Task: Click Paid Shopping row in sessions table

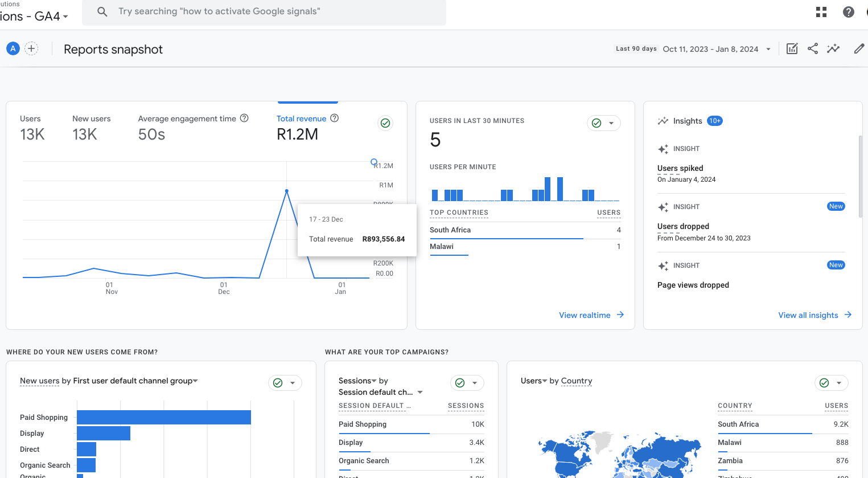Action: coord(411,424)
